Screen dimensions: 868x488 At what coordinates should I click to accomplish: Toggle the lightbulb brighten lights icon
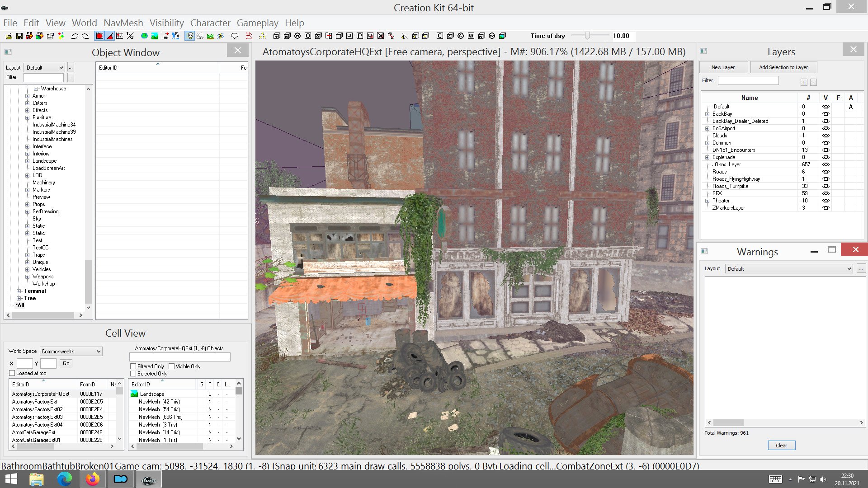tap(190, 36)
